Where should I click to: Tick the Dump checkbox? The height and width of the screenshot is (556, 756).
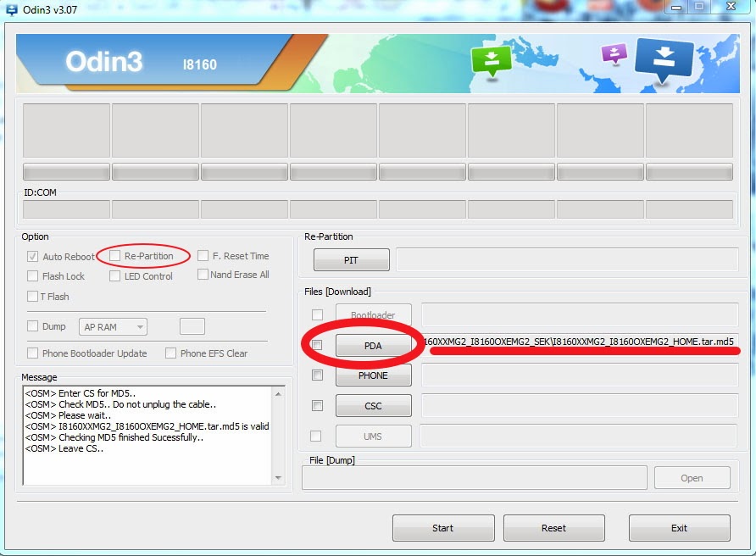[32, 326]
